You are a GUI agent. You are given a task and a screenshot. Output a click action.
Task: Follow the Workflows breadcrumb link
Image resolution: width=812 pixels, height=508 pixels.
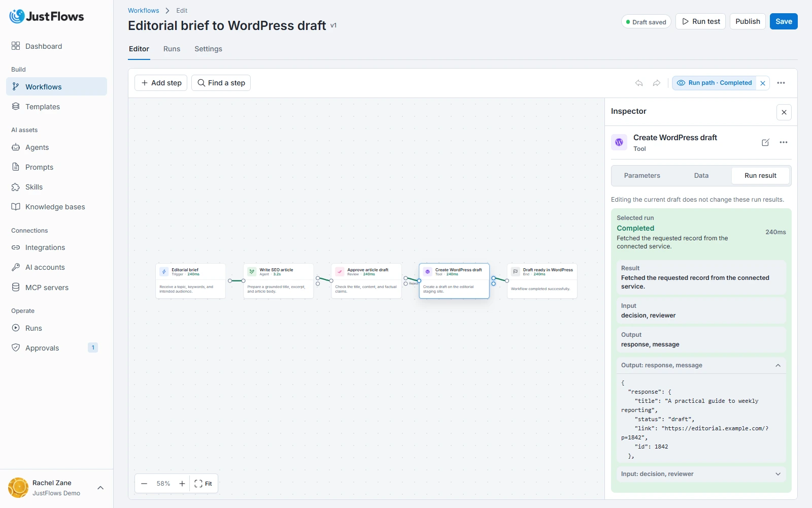click(x=143, y=10)
